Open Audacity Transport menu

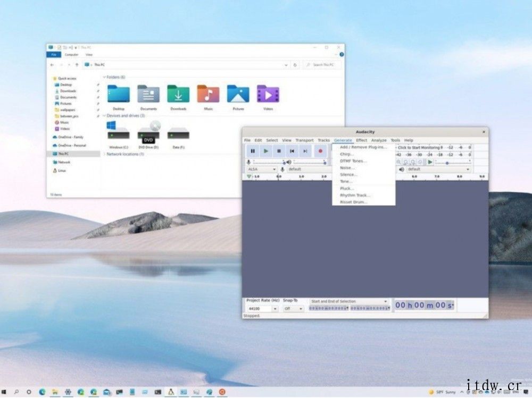[x=304, y=140]
